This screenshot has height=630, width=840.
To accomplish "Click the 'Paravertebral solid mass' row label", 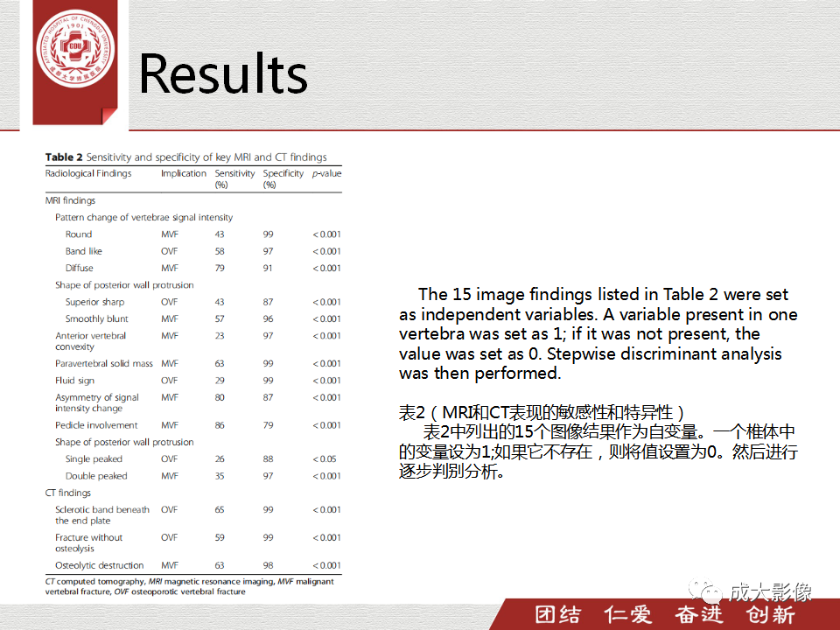I will coord(104,363).
